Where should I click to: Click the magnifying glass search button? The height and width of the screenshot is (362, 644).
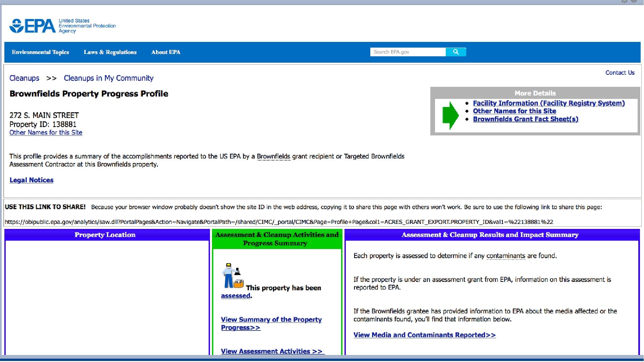click(x=455, y=52)
